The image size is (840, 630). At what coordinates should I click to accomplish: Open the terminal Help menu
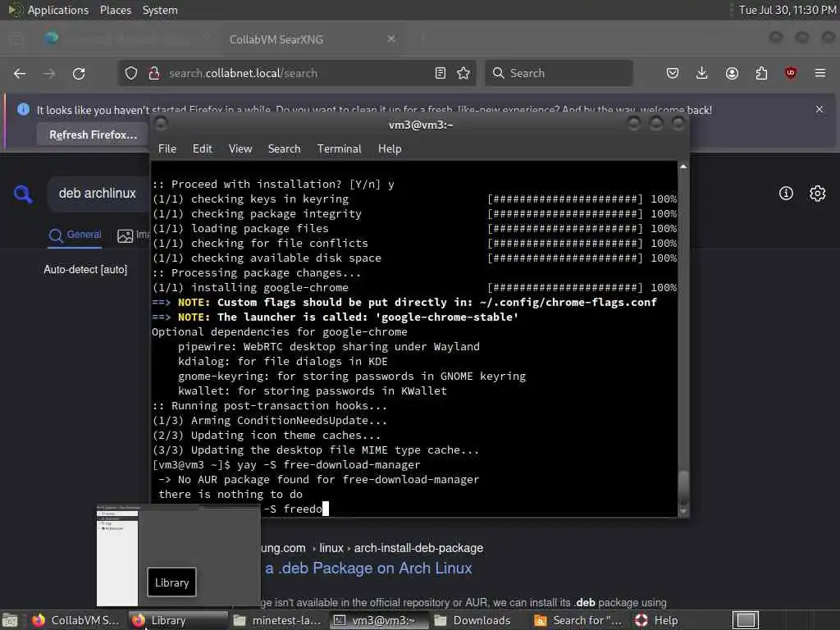(390, 149)
